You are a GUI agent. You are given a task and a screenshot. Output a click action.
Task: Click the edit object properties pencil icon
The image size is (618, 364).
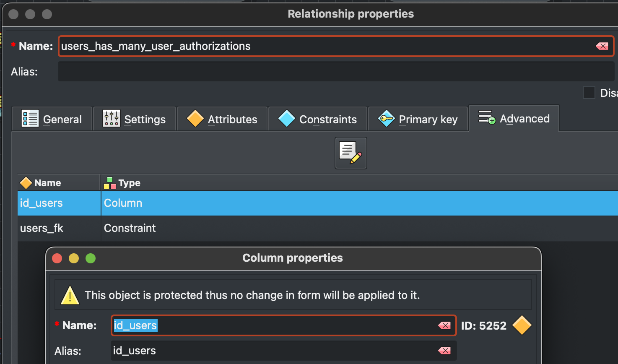351,153
